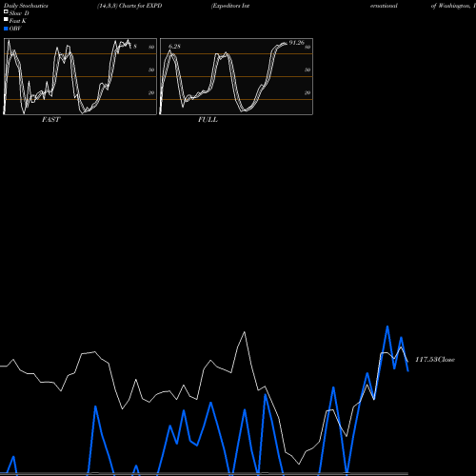Click the '(14,3,3) Charts for EXPD' heading
476x476 pixels.
129,6
